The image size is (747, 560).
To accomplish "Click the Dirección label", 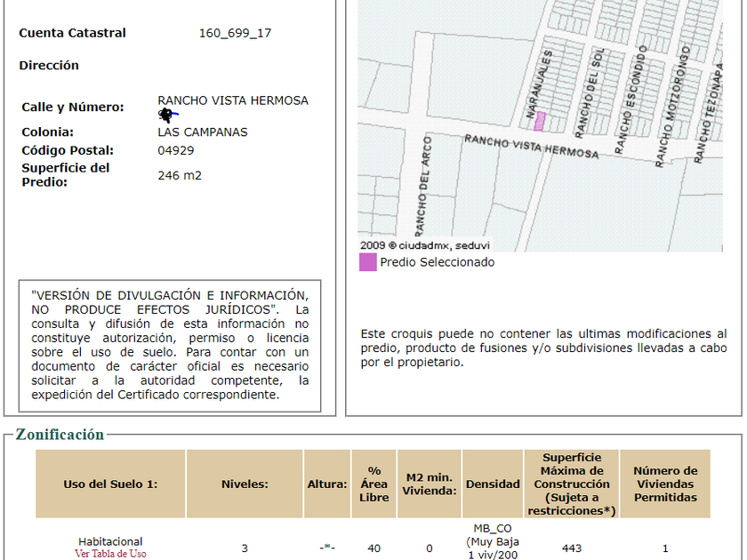I will (49, 65).
